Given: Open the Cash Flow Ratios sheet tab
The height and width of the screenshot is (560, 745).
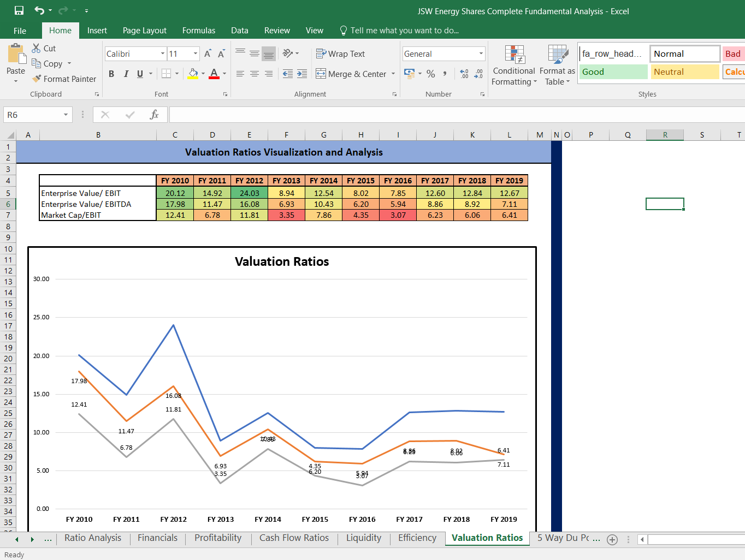Looking at the screenshot, I should (294, 538).
